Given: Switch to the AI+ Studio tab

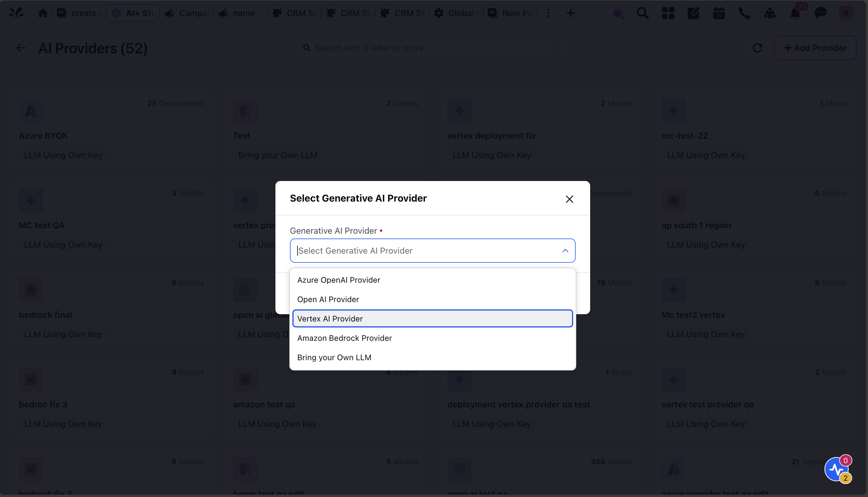Looking at the screenshot, I should 133,13.
